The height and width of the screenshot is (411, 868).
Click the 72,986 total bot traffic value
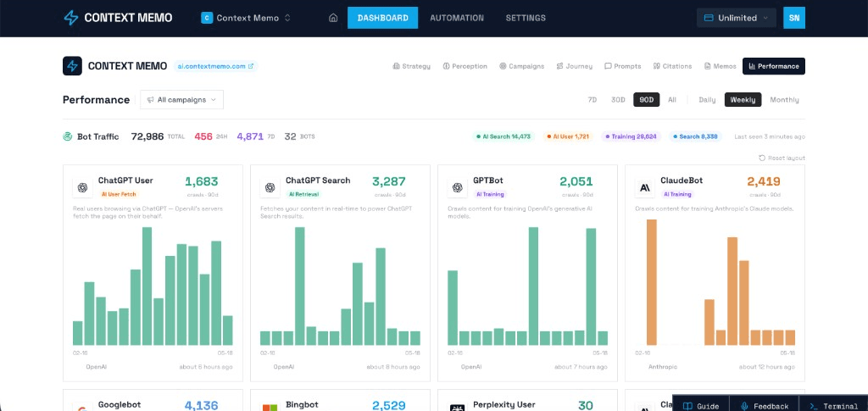click(147, 136)
